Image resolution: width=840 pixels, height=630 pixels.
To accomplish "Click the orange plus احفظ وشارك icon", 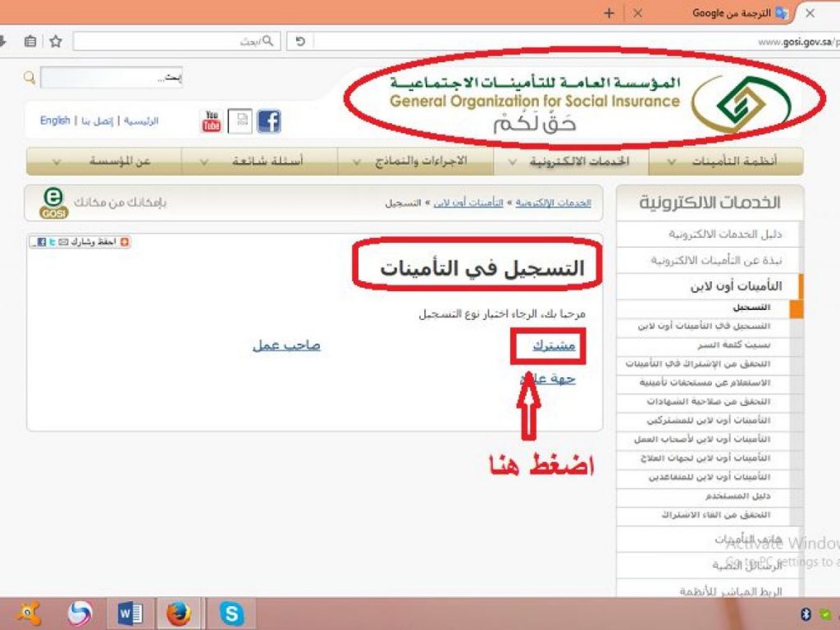I will coord(125,242).
